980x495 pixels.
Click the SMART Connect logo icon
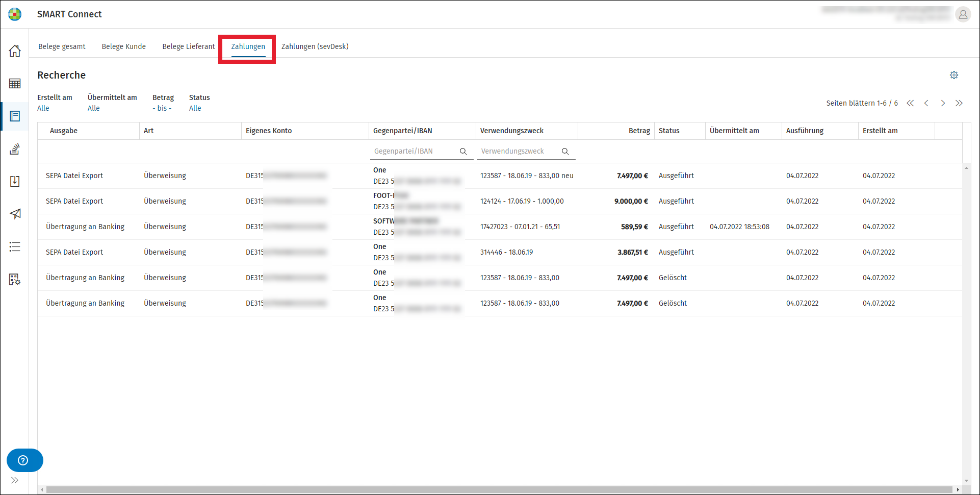tap(15, 14)
